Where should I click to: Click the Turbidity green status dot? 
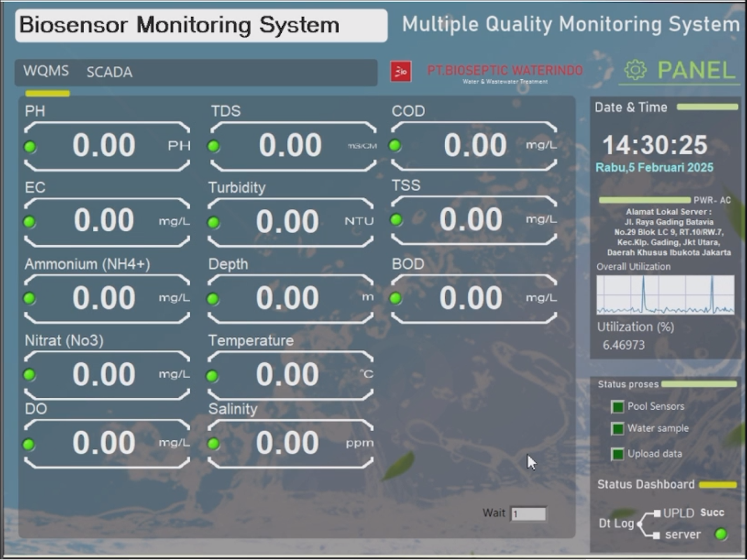click(214, 223)
